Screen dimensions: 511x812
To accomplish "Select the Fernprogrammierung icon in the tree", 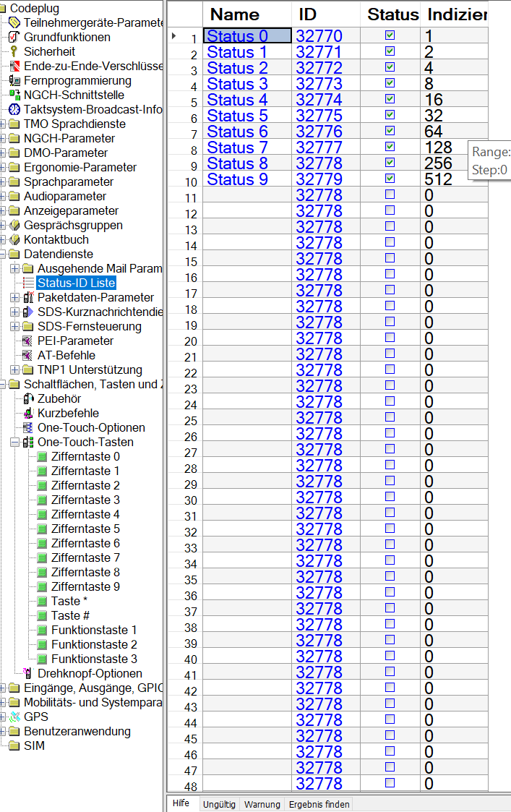I will (x=14, y=80).
